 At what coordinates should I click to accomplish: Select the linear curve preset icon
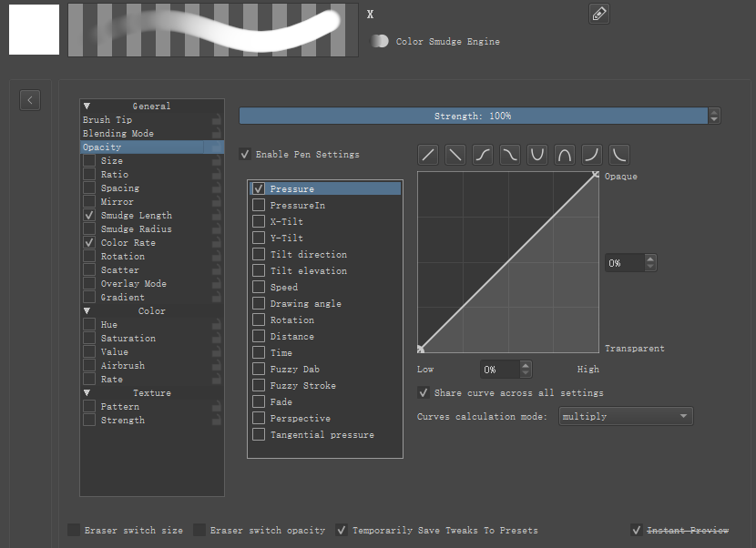pos(428,155)
